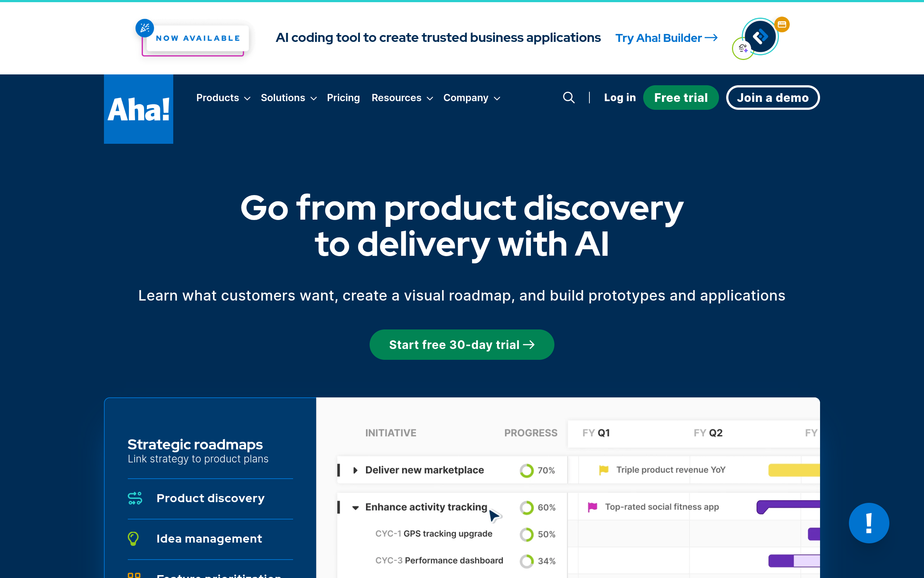
Task: Click the Try Aha! Builder link
Action: (666, 38)
